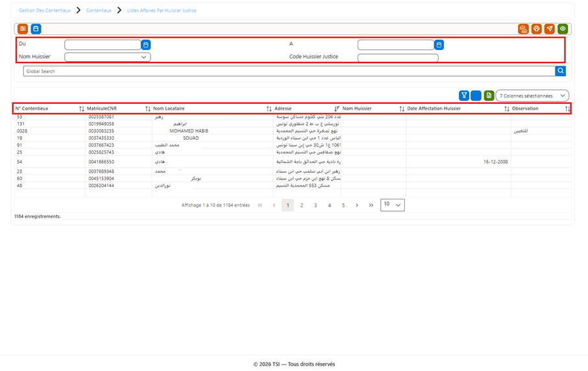Click the orange paper plane send icon
Viewport: 588px width, 371px height.
(x=550, y=29)
